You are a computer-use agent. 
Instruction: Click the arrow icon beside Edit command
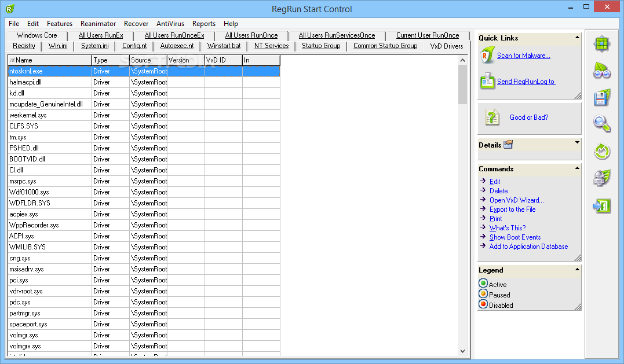[x=483, y=181]
